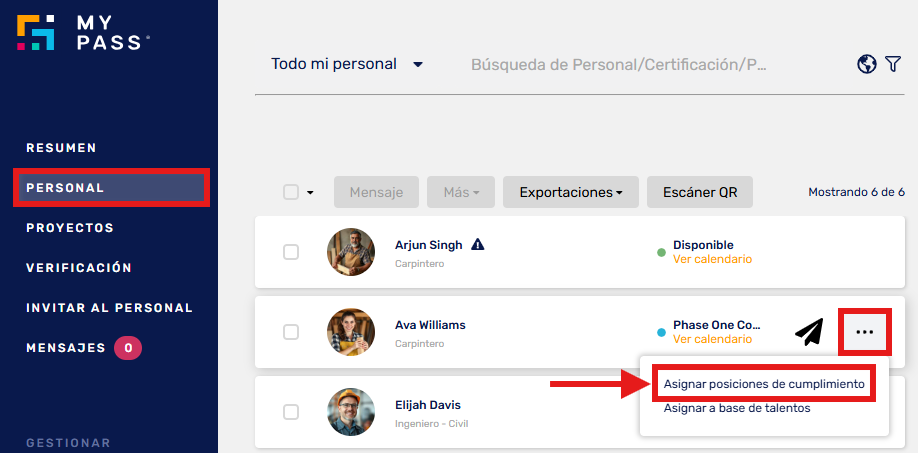Choose Asignar posiciones de cumplimiento
This screenshot has height=453, width=918.
click(x=764, y=384)
